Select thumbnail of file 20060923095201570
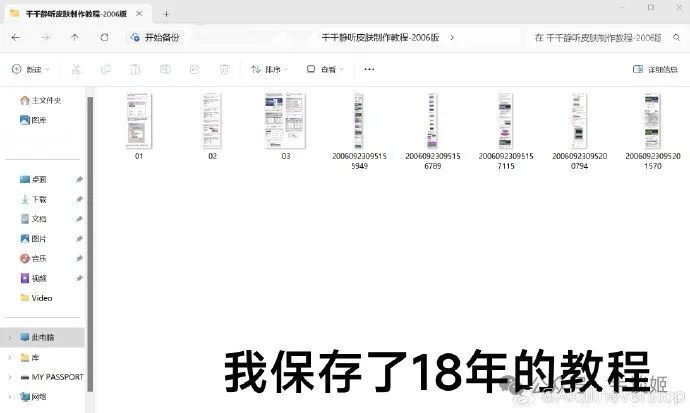 click(653, 121)
